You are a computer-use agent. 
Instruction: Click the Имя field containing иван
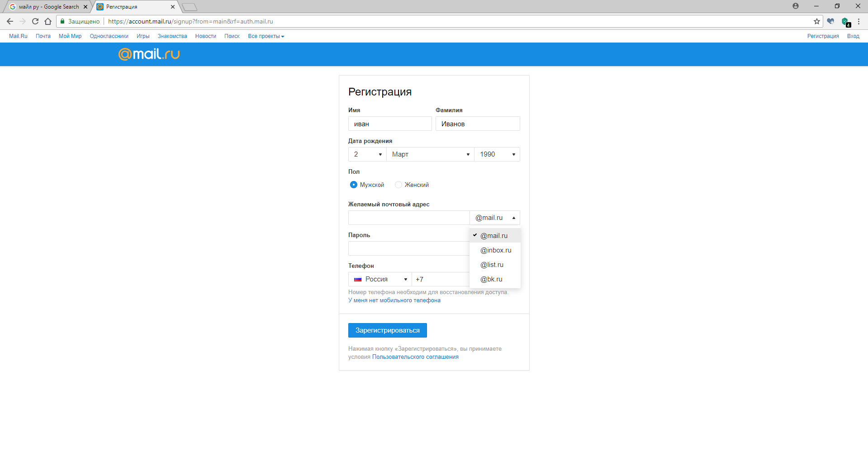point(390,124)
